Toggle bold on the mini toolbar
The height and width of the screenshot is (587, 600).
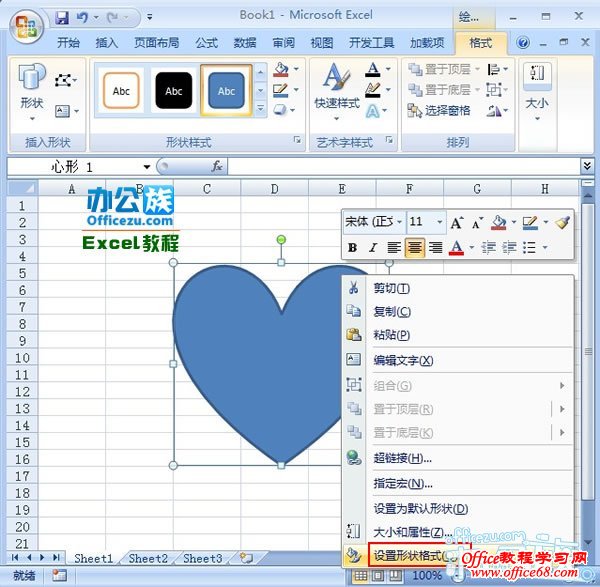pyautogui.click(x=352, y=248)
